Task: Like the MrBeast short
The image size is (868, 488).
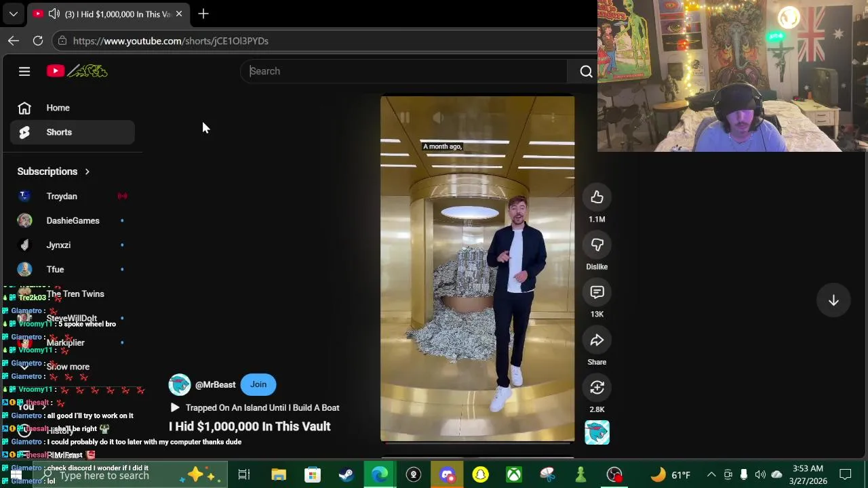Action: point(597,197)
